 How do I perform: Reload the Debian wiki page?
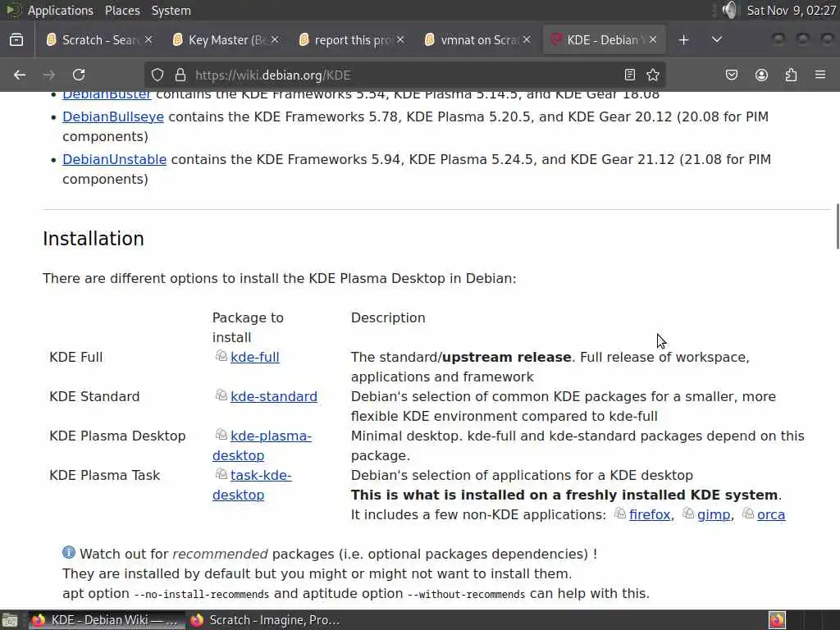[x=79, y=75]
